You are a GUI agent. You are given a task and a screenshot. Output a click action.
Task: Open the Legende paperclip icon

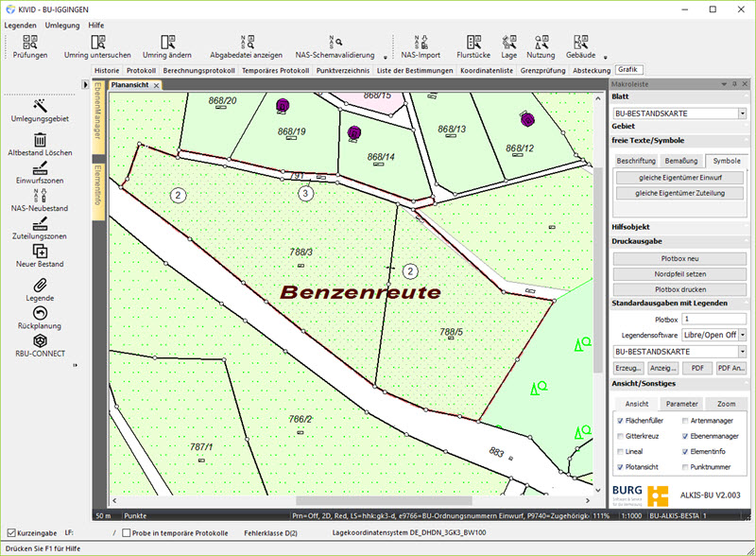40,285
